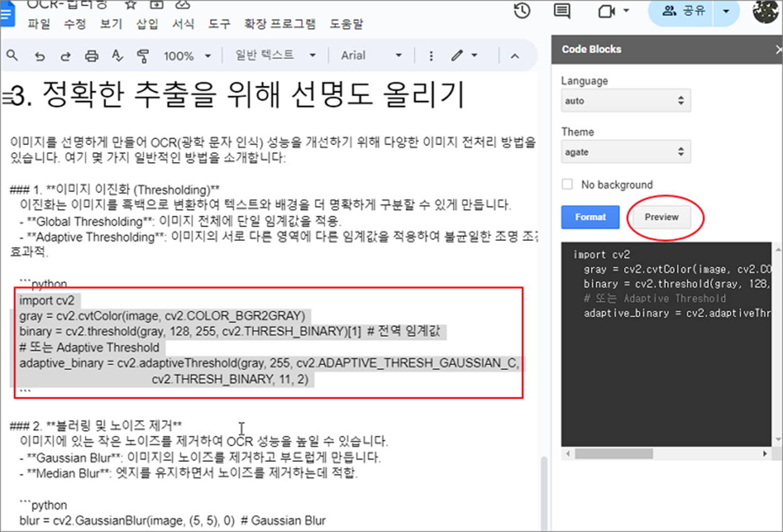Screen dimensions: 783x532
Task: Open the 확장 프로그램 menu
Action: click(x=280, y=24)
